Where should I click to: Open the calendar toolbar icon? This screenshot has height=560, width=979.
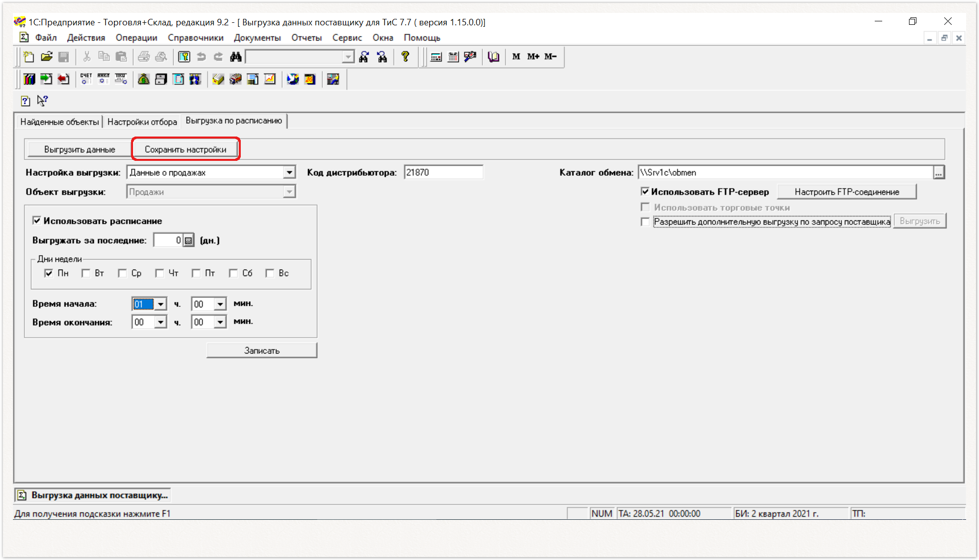[453, 57]
